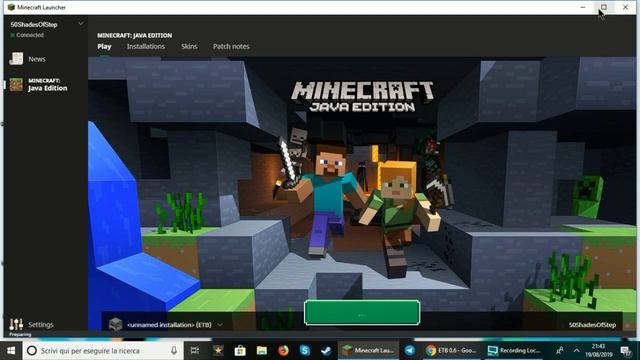Switch to the Recording taskbar window

click(x=514, y=351)
